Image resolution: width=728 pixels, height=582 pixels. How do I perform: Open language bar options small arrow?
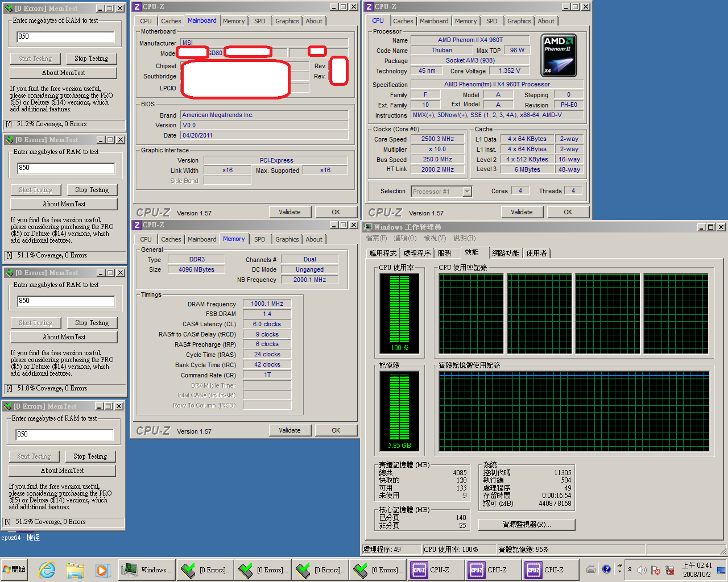click(x=619, y=570)
